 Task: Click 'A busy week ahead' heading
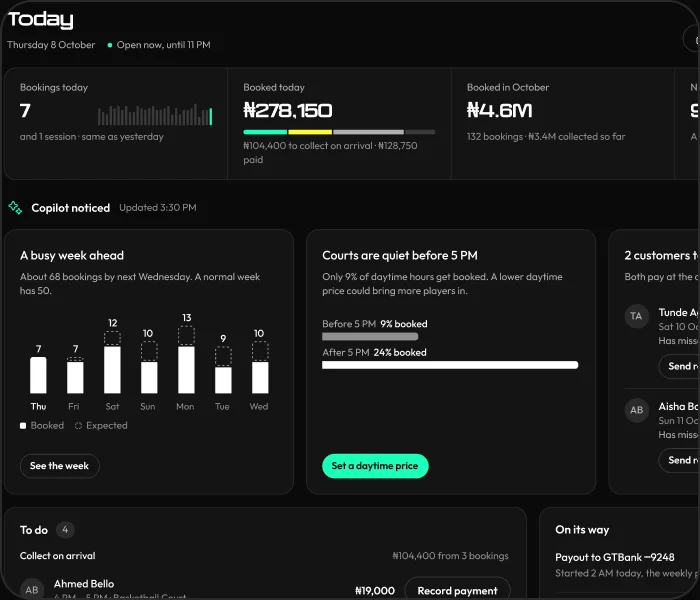[x=72, y=255]
